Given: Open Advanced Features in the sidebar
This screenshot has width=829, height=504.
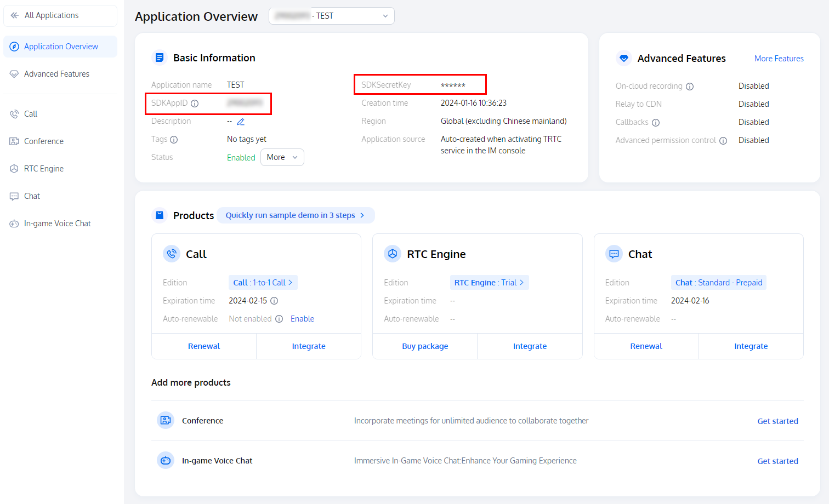Looking at the screenshot, I should [56, 74].
